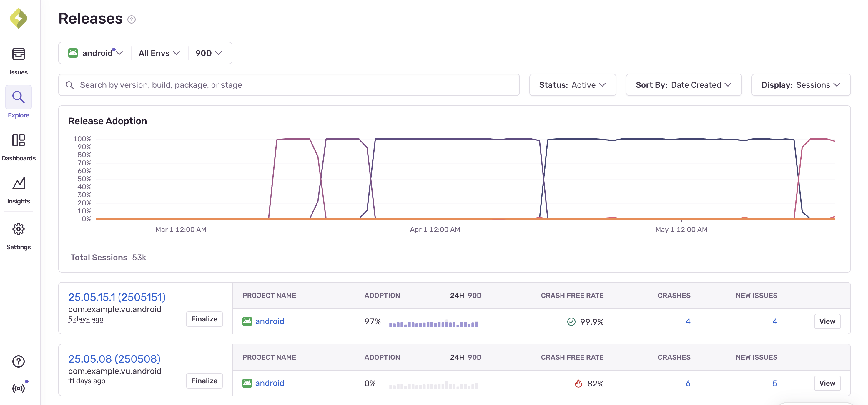Open the All Envs dropdown
Image resolution: width=868 pixels, height=405 pixels.
159,53
